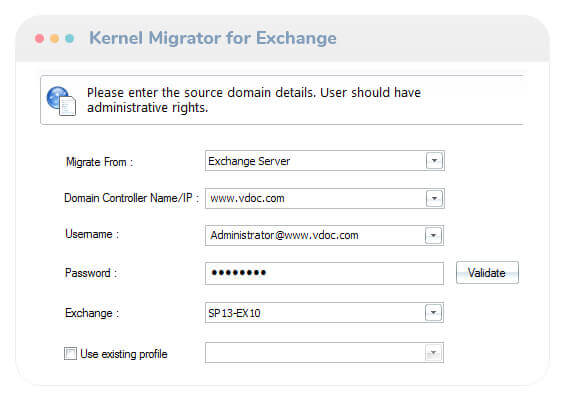Expand Domain Controller Name/IP dropdown arrow
This screenshot has width=565, height=401.
[x=434, y=199]
